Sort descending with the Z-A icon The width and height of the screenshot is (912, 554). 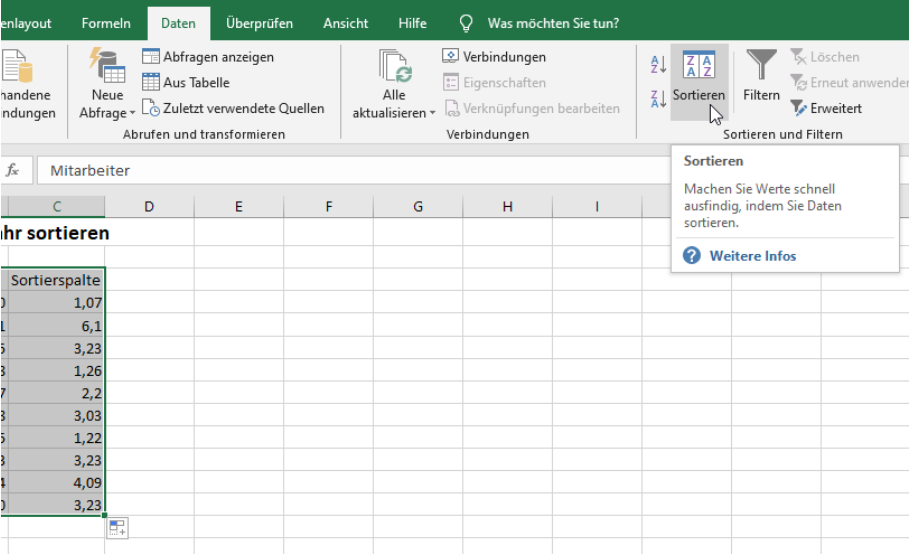point(658,99)
